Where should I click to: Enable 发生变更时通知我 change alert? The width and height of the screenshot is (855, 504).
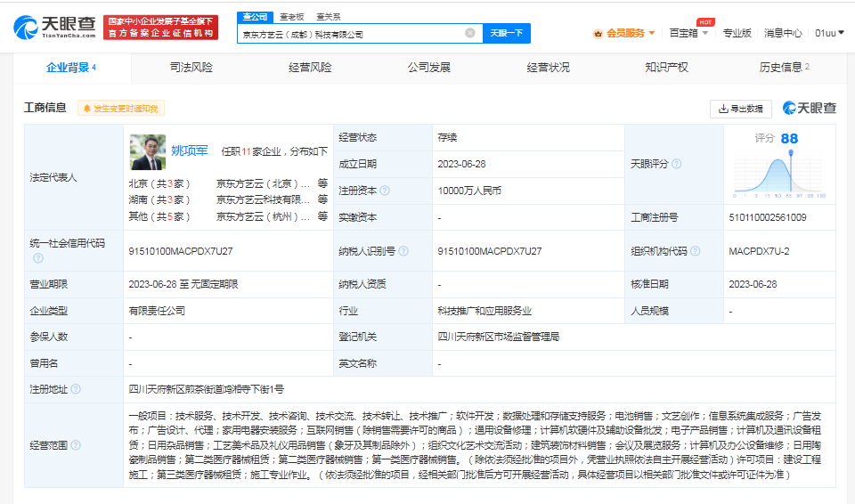click(x=120, y=108)
